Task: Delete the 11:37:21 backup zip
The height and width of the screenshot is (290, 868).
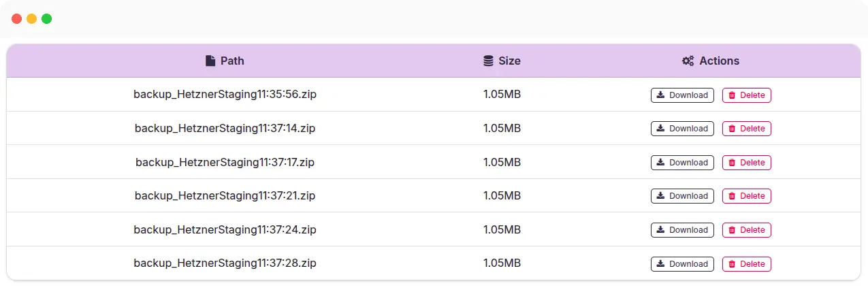Action: click(x=746, y=196)
